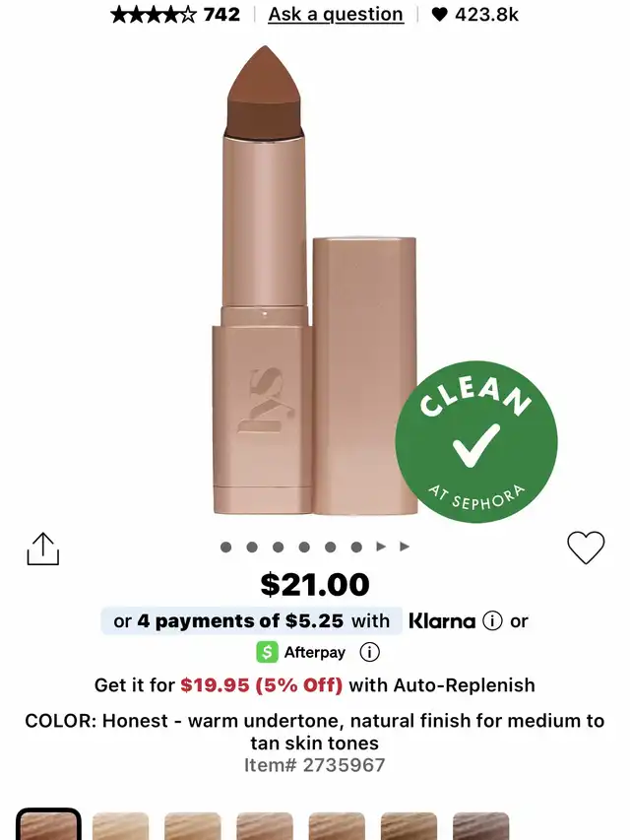The height and width of the screenshot is (840, 630).
Task: Open Klarna info icon
Action: point(492,621)
